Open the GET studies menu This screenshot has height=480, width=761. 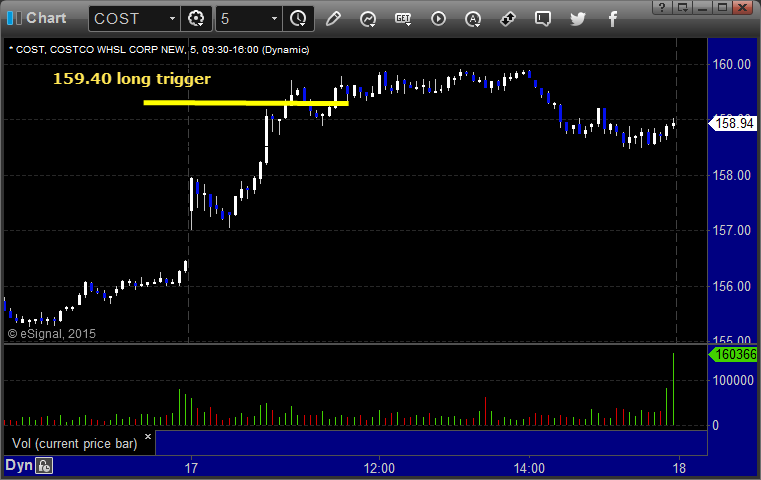pyautogui.click(x=403, y=19)
